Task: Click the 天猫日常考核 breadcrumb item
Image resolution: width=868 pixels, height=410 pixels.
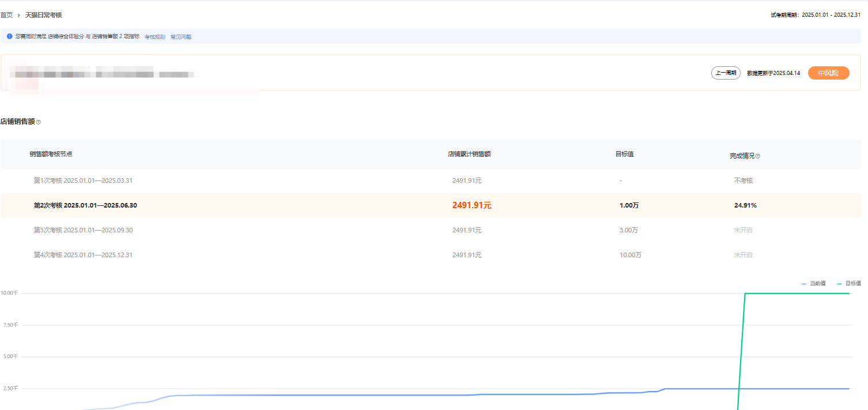Action: [43, 15]
